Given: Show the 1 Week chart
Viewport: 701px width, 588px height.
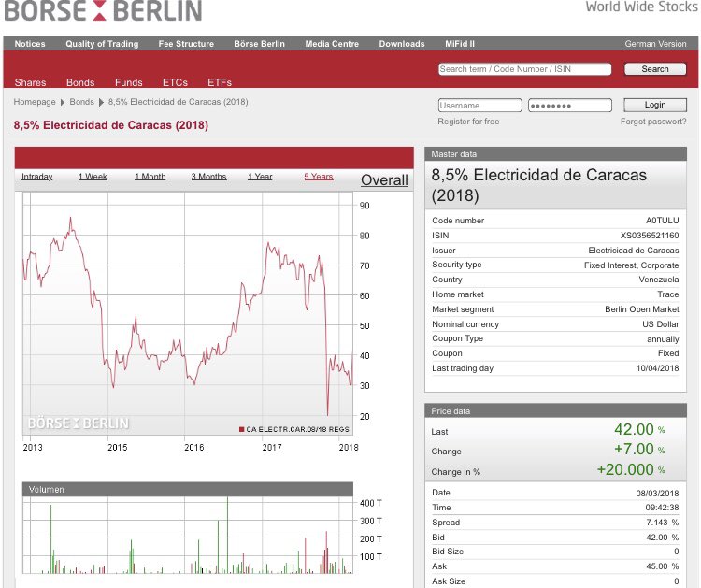Looking at the screenshot, I should [93, 177].
